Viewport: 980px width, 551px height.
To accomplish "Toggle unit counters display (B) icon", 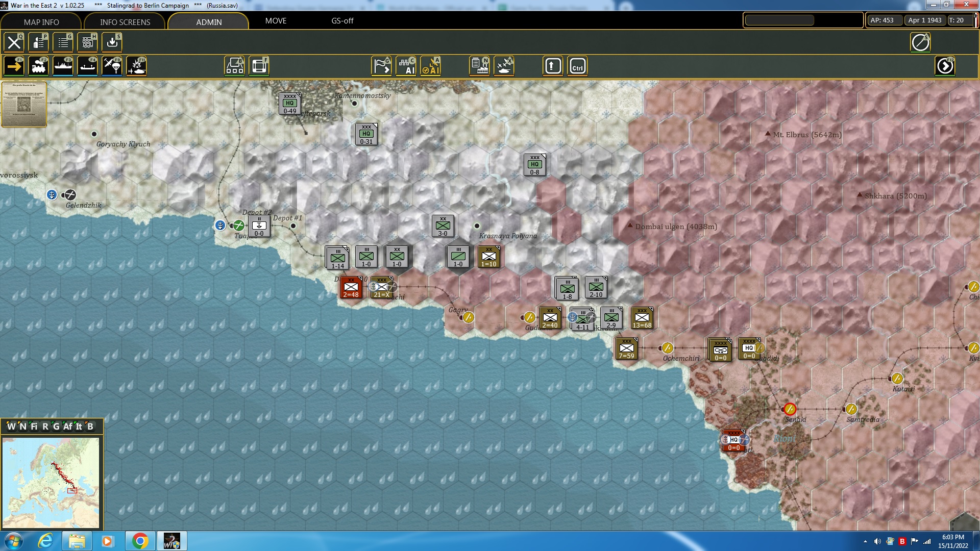I will pyautogui.click(x=235, y=65).
